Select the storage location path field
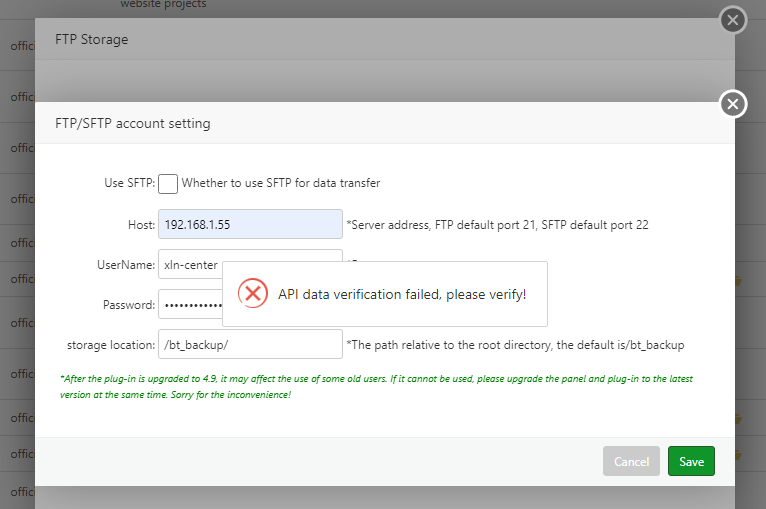 (250, 345)
